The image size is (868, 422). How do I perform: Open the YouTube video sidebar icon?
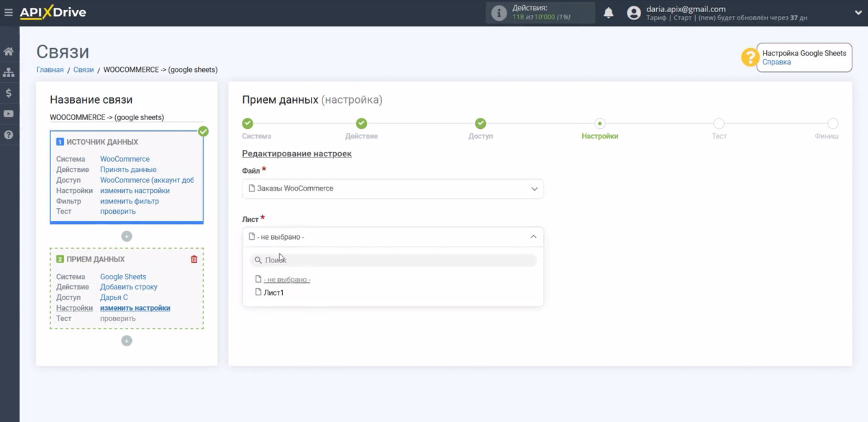[x=9, y=114]
